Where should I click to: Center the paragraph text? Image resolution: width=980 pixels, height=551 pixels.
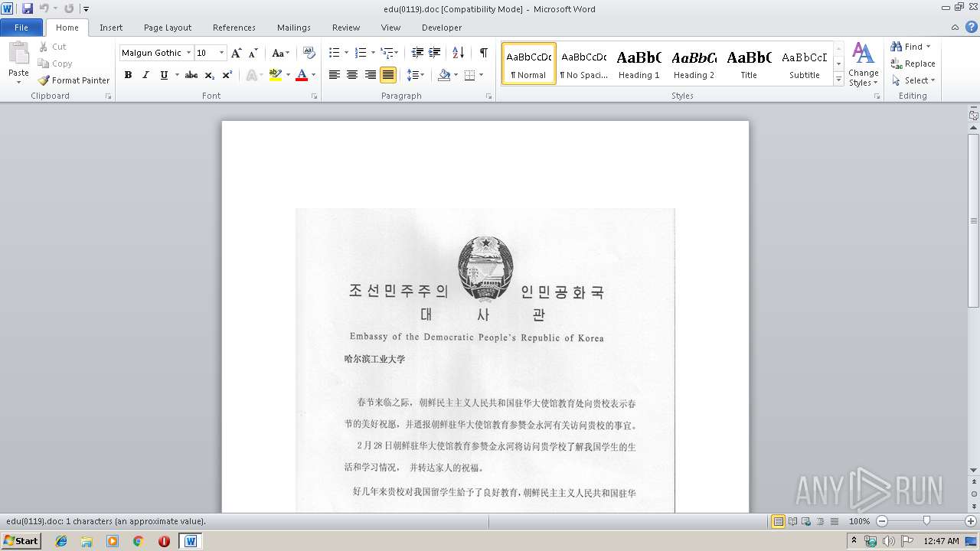pyautogui.click(x=352, y=75)
